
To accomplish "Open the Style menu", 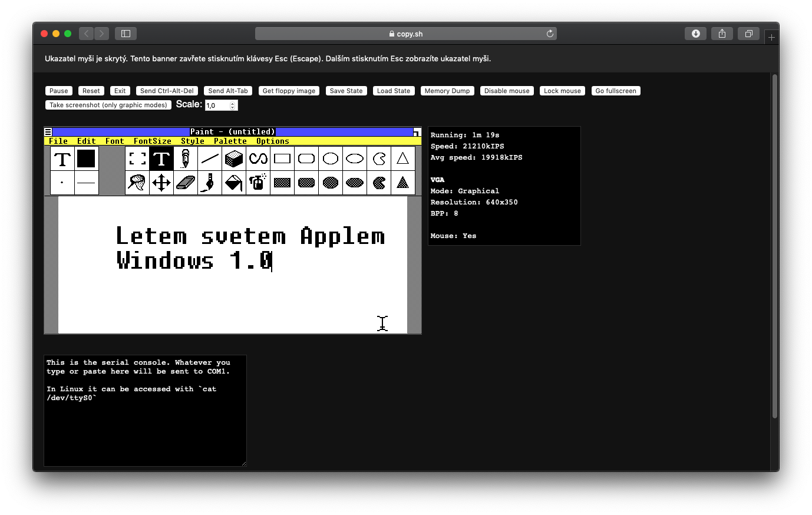I will 193,141.
